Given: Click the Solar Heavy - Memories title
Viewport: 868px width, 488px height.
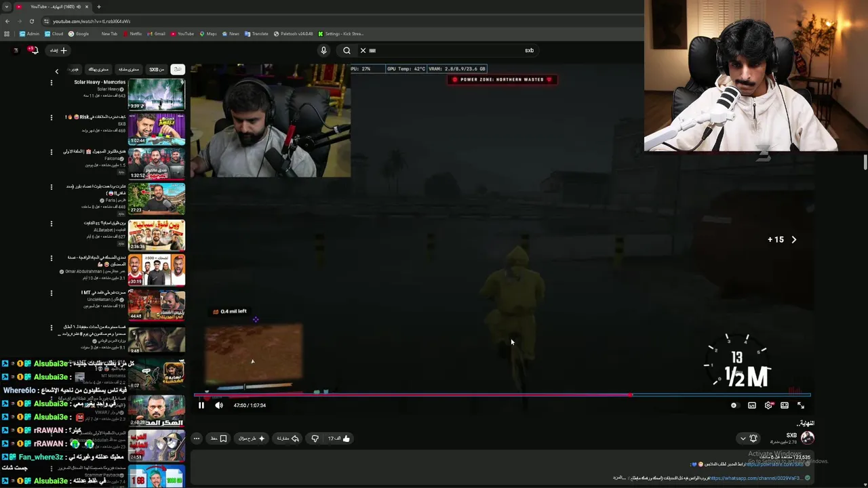Looking at the screenshot, I should tap(100, 82).
